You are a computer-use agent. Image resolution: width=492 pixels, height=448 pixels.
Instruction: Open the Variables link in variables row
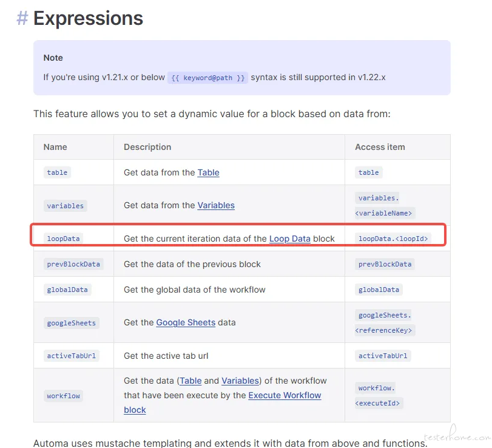point(216,205)
